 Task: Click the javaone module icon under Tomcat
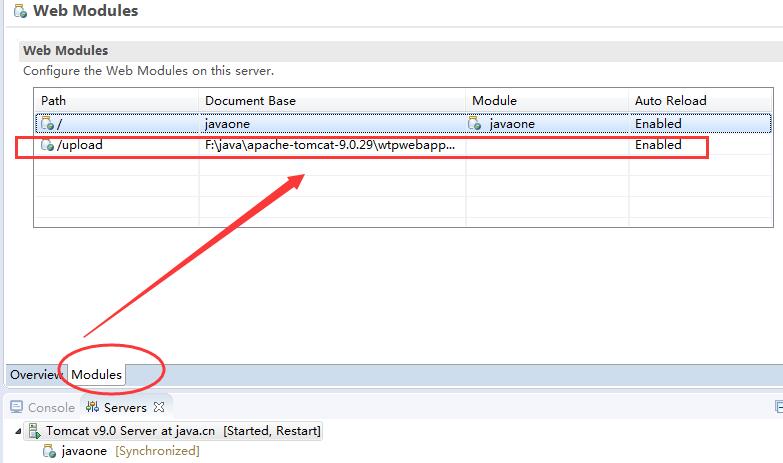[x=49, y=451]
